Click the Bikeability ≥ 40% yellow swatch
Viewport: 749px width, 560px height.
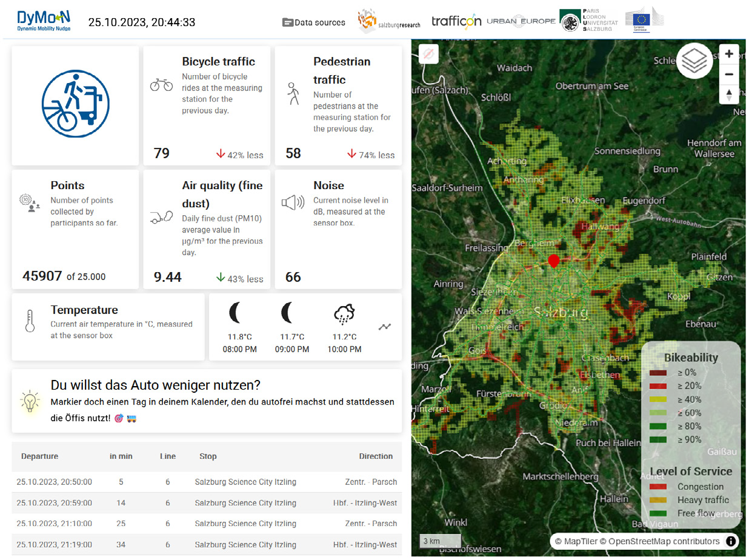coord(657,399)
